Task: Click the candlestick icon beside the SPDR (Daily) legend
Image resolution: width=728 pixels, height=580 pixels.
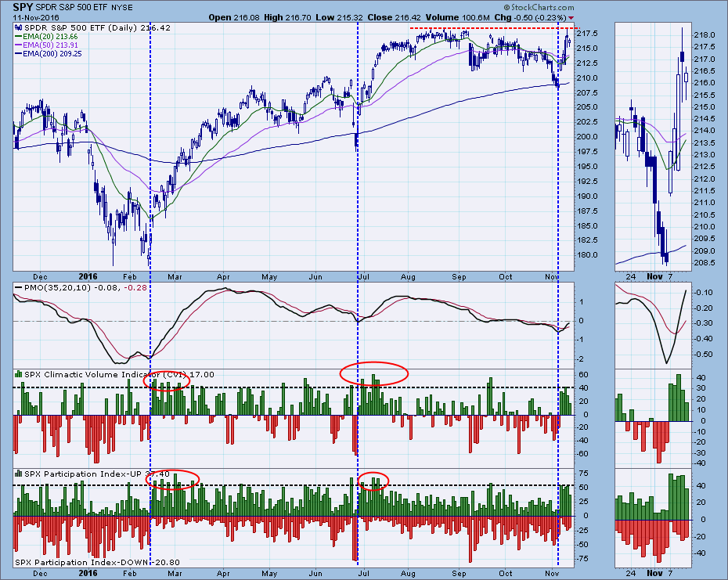Action: [x=19, y=28]
